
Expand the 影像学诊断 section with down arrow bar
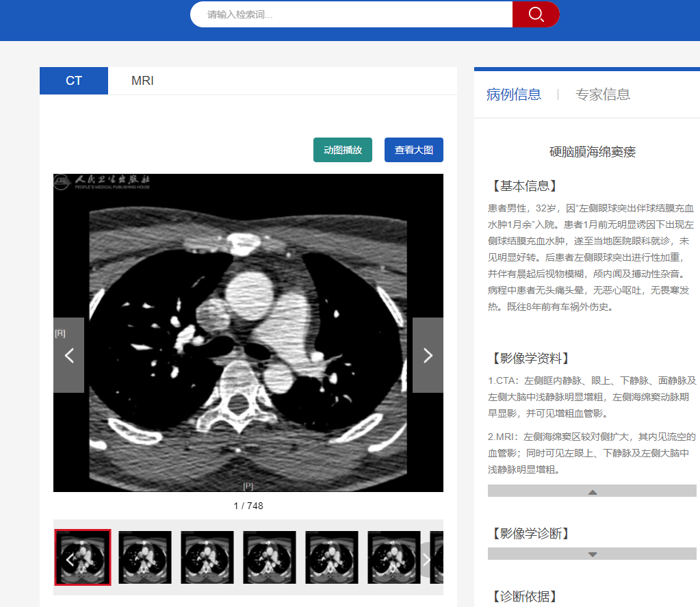click(x=592, y=554)
